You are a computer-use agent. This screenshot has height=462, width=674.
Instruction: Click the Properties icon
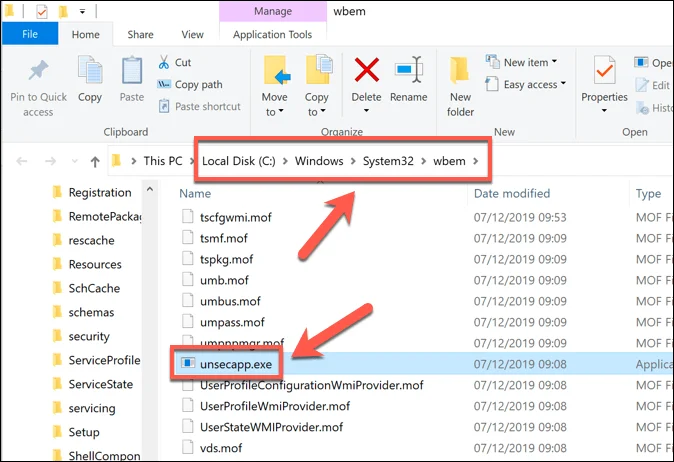604,70
